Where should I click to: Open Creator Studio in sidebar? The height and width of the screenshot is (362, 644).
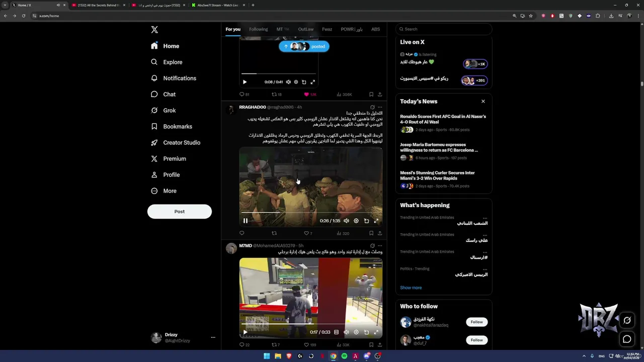[x=176, y=142]
